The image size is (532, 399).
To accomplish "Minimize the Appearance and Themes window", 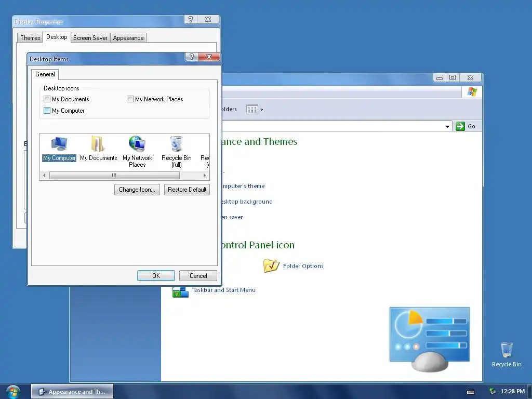I will pyautogui.click(x=440, y=78).
